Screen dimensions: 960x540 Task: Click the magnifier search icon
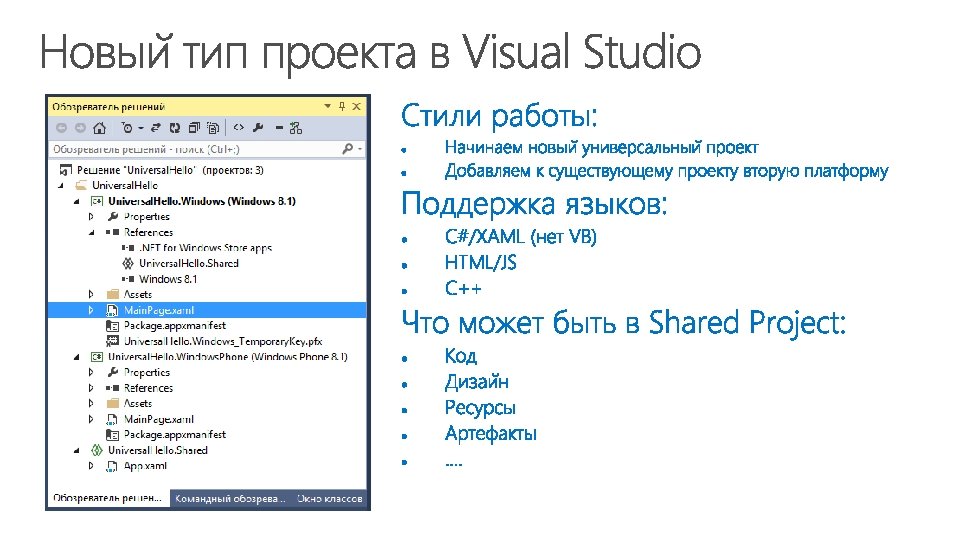[348, 149]
